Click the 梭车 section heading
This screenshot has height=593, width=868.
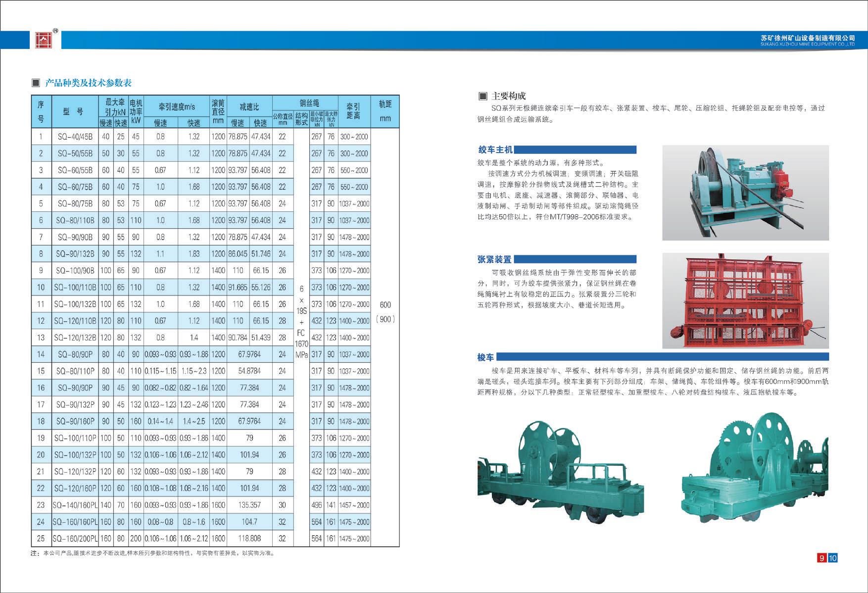point(486,357)
